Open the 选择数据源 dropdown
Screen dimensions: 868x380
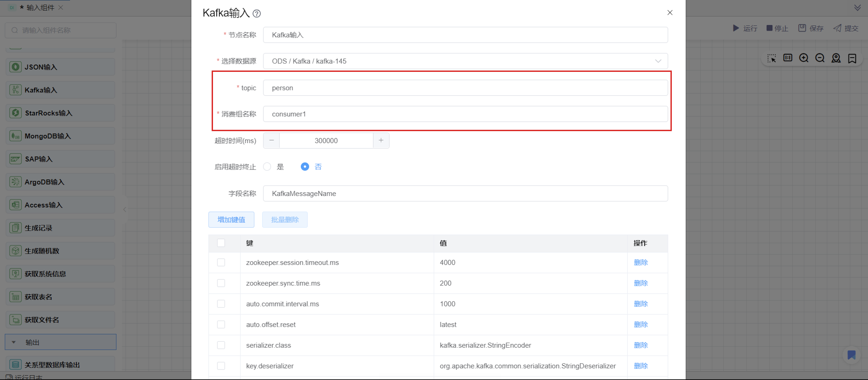(465, 61)
